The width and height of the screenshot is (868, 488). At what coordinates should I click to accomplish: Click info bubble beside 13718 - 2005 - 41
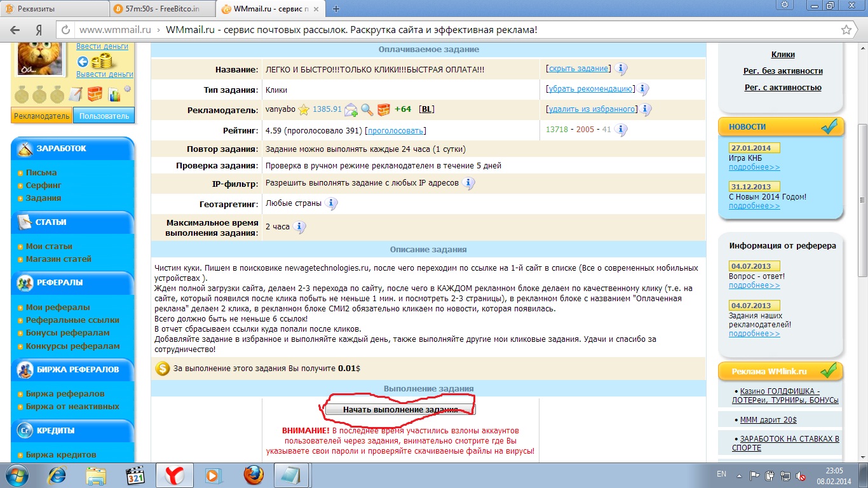pos(620,130)
